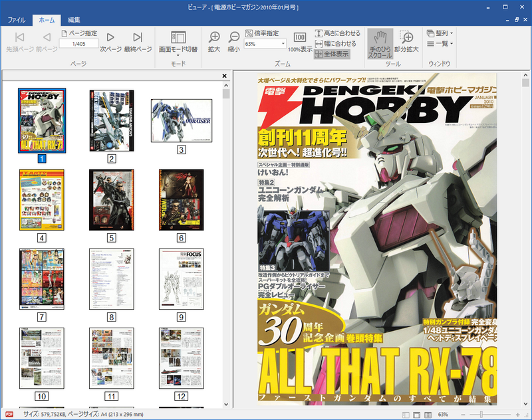The image size is (532, 420).
Task: Click the document size text in status bar
Action: point(83,414)
